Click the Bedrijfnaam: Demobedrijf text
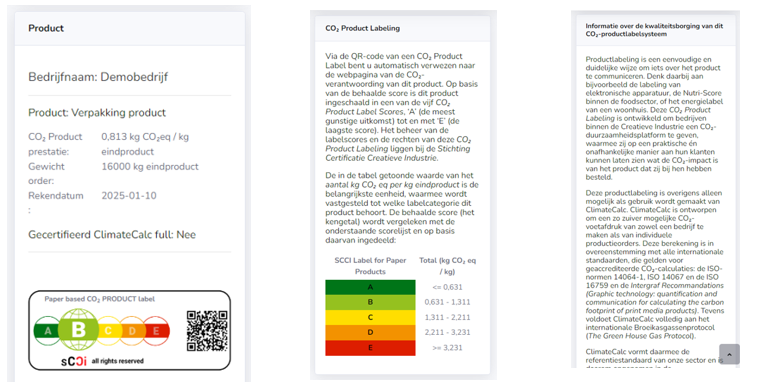762x382 pixels. pyautogui.click(x=98, y=77)
